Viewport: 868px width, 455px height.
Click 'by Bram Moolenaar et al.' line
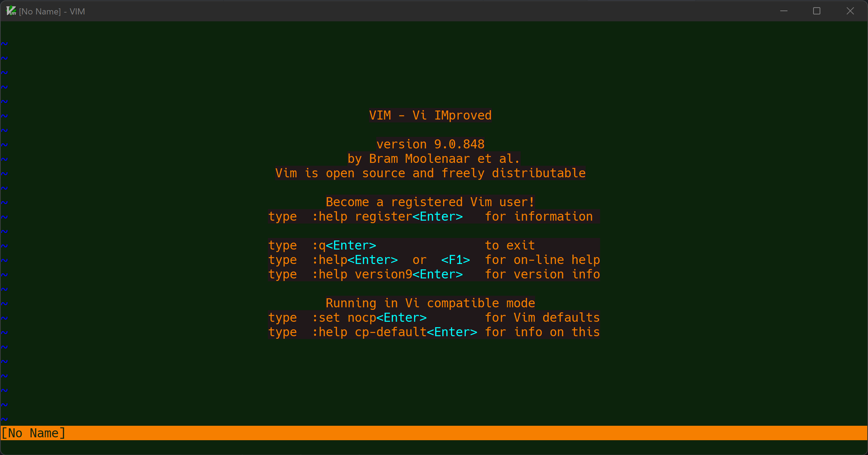click(434, 159)
